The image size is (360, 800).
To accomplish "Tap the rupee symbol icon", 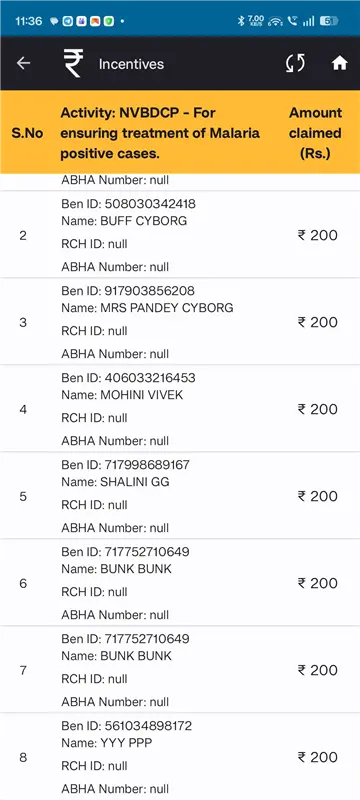I will click(73, 64).
